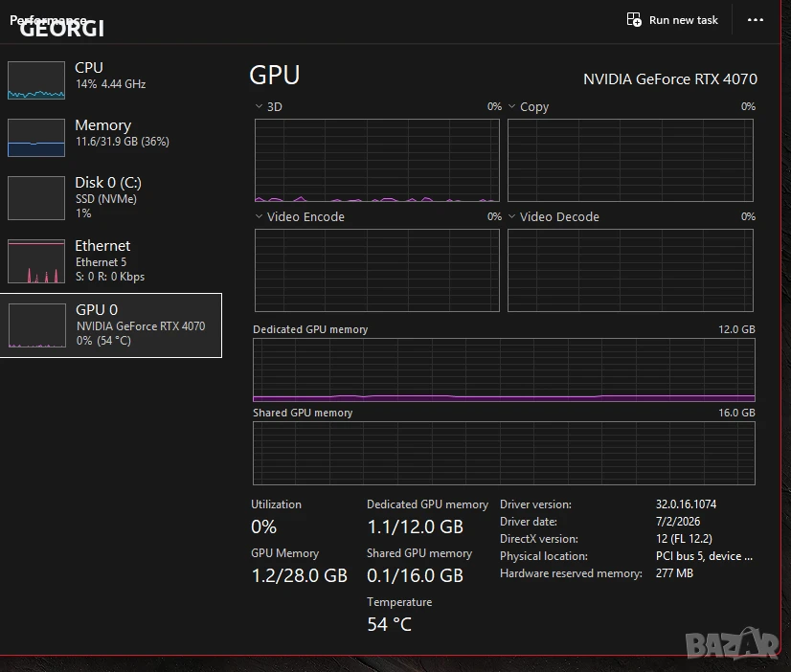This screenshot has height=672, width=791.
Task: Click inside the 3D usage graph
Action: (377, 160)
